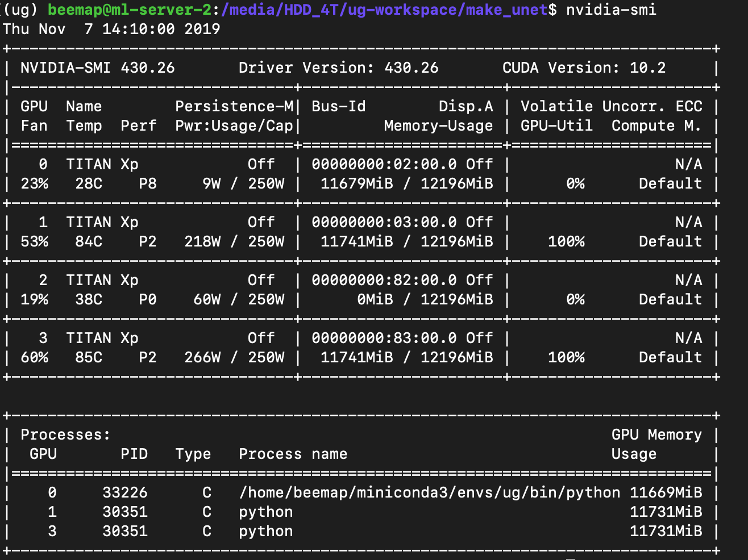The width and height of the screenshot is (748, 560).
Task: Click the Processes: section label
Action: click(66, 434)
